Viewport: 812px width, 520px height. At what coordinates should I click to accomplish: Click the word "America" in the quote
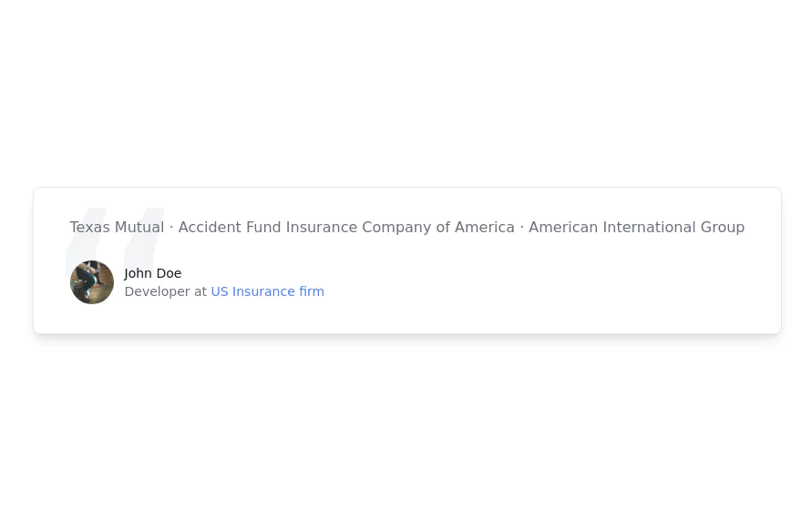[485, 227]
